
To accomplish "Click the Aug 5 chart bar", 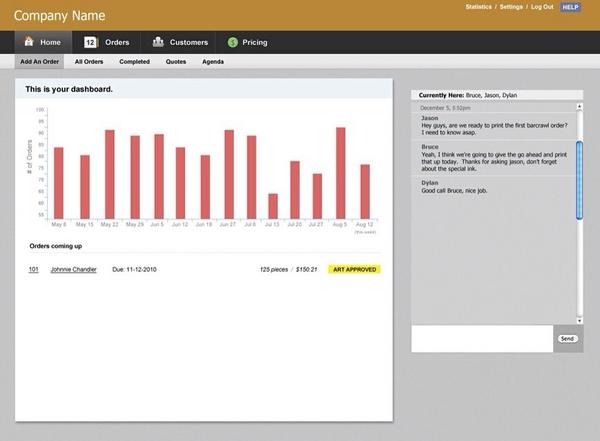I will (x=341, y=173).
